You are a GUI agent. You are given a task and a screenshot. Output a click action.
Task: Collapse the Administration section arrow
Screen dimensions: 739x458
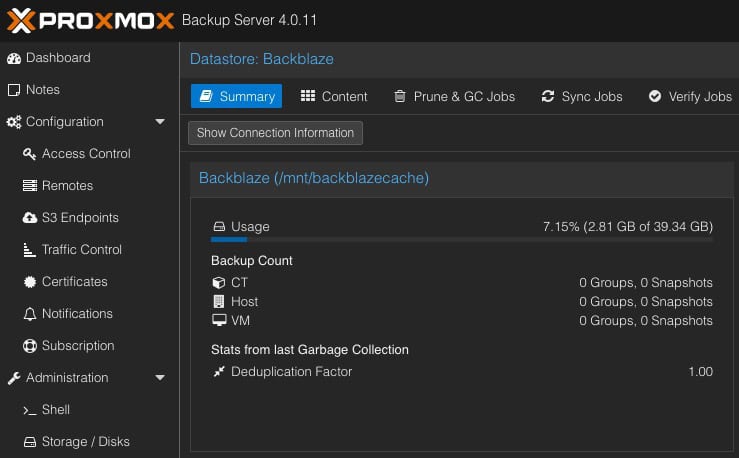[160, 378]
